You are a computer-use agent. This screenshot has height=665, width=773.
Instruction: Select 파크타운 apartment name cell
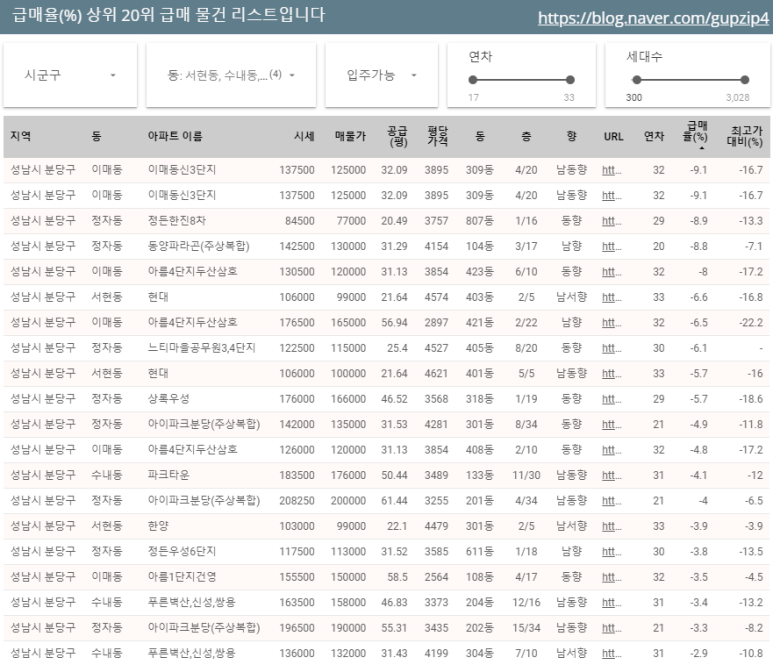tap(169, 475)
